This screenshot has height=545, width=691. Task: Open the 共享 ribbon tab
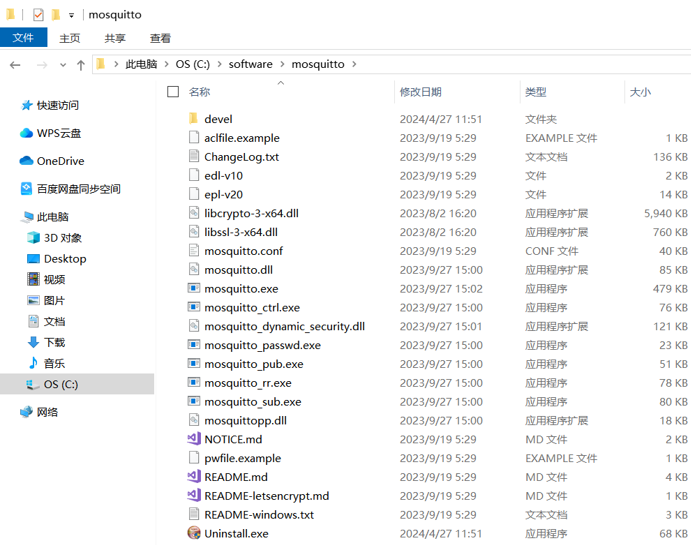point(115,38)
